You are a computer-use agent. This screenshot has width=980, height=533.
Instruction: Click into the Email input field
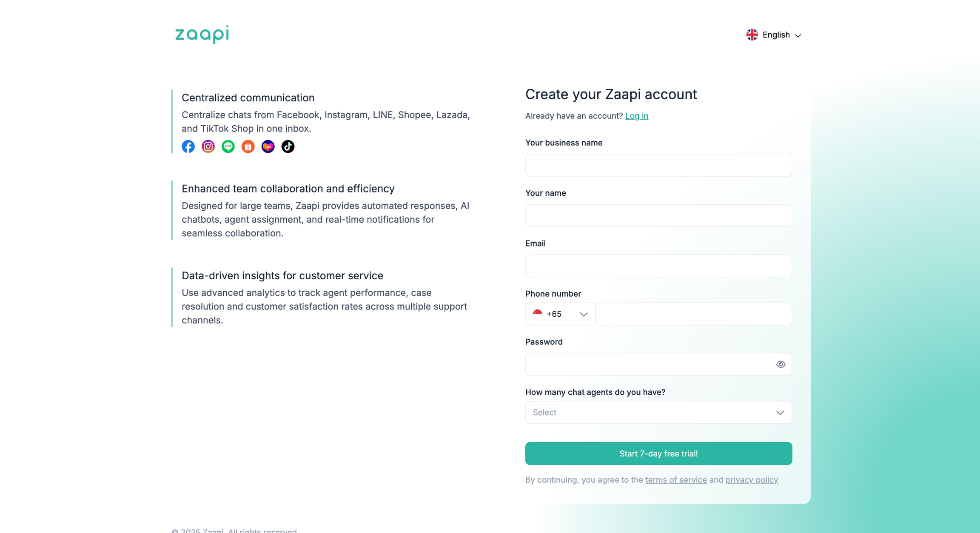coord(658,266)
